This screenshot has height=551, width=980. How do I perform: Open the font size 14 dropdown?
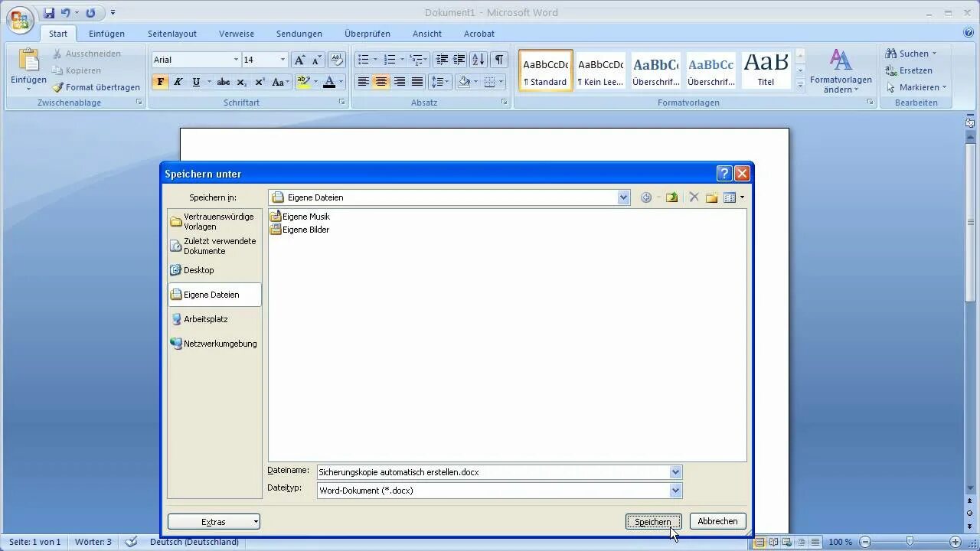click(283, 60)
